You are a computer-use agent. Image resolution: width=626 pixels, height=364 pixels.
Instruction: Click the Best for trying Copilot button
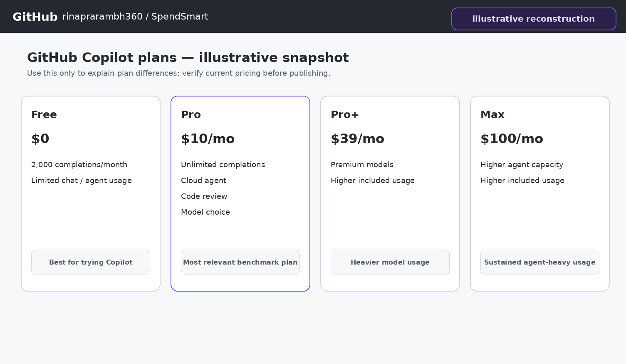tap(91, 262)
